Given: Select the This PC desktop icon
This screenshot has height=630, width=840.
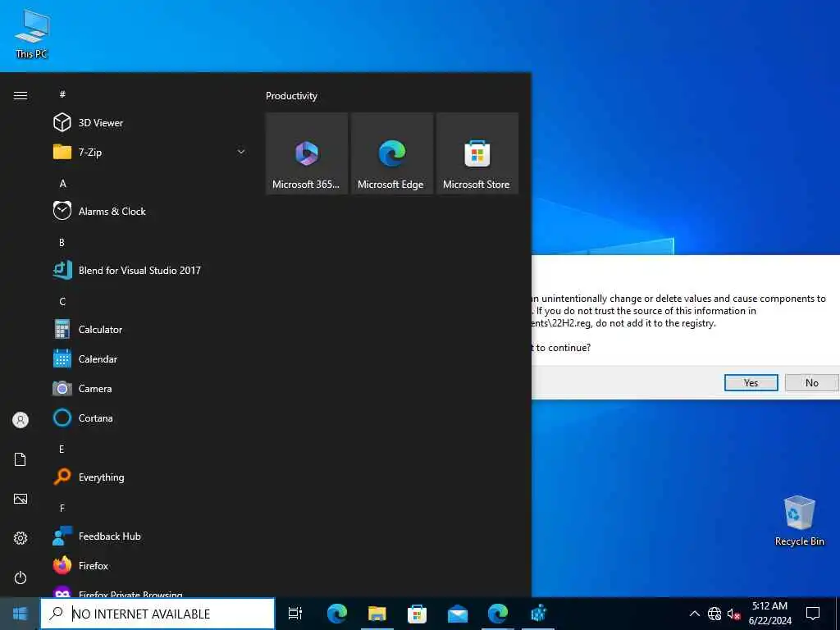Looking at the screenshot, I should click(x=32, y=34).
